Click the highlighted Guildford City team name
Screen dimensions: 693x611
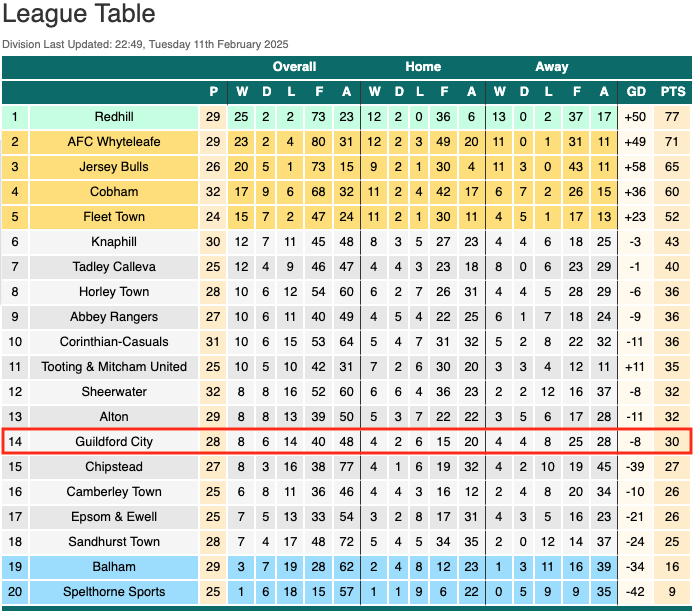tap(114, 442)
